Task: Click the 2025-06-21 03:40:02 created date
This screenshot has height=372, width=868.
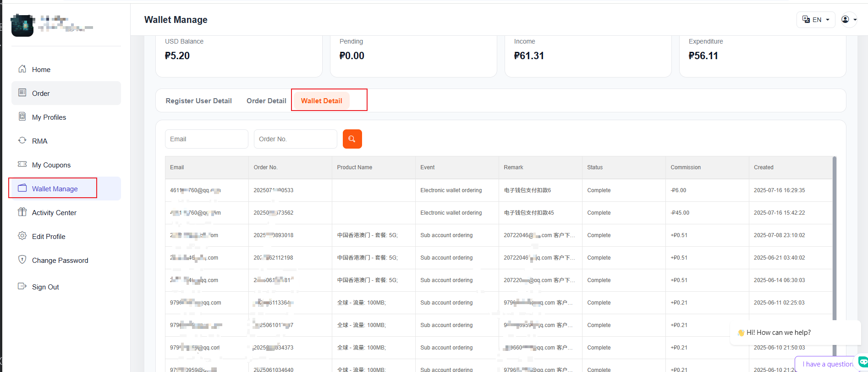Action: click(x=780, y=258)
